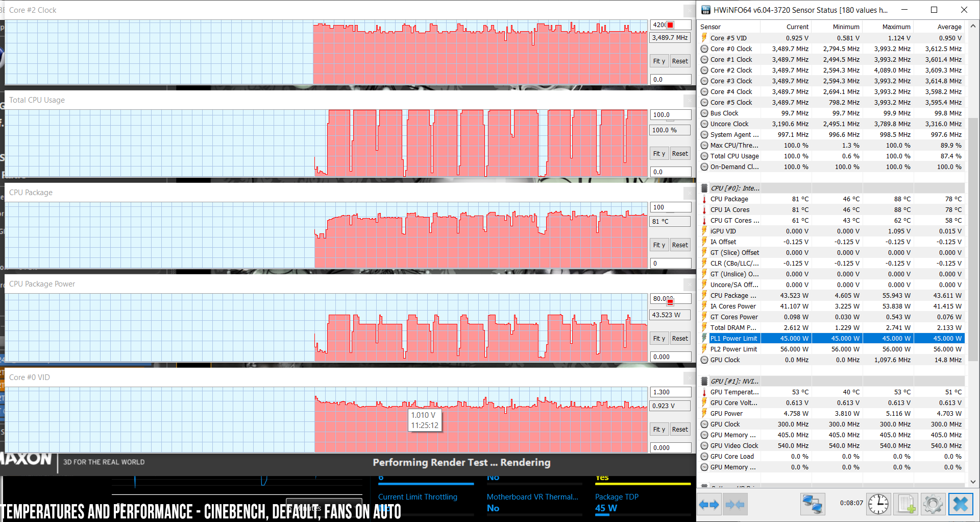Click Fit y in Total CPU Usage graph
The width and height of the screenshot is (980, 522).
659,154
